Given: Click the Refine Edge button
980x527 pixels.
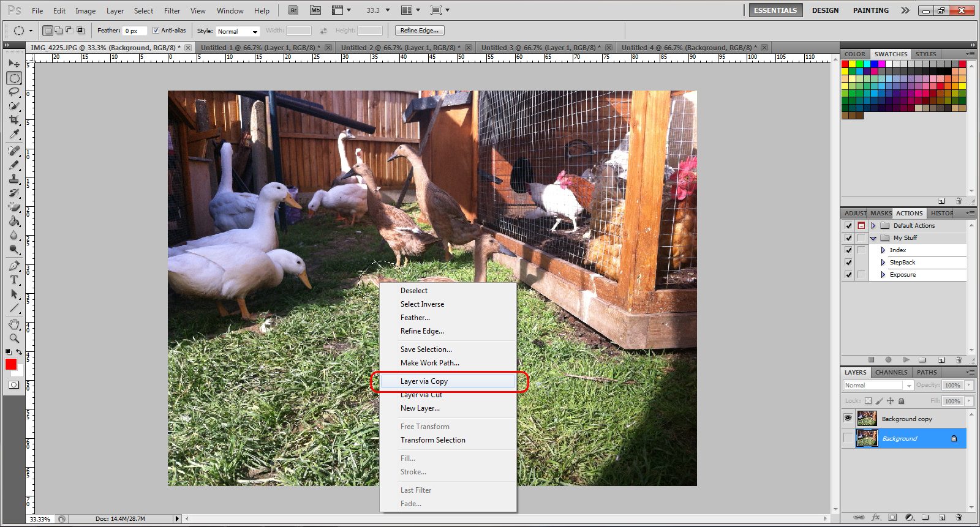Looking at the screenshot, I should 420,31.
